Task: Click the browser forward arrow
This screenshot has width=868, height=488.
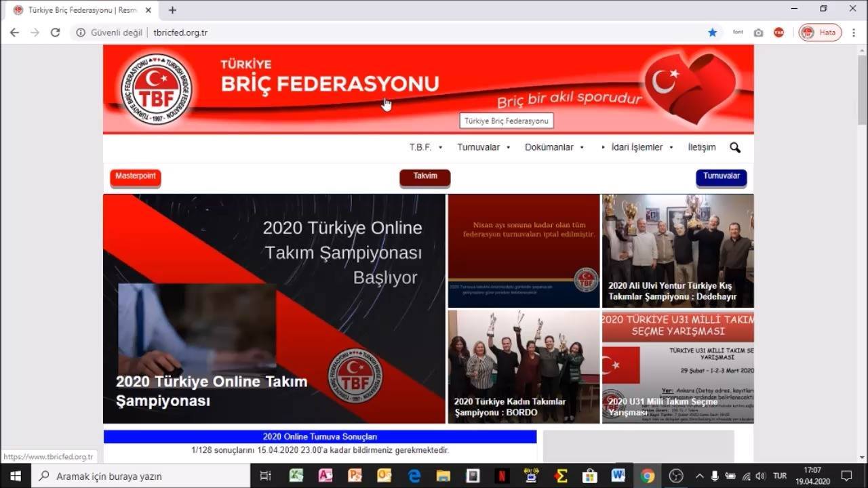Action: [35, 33]
